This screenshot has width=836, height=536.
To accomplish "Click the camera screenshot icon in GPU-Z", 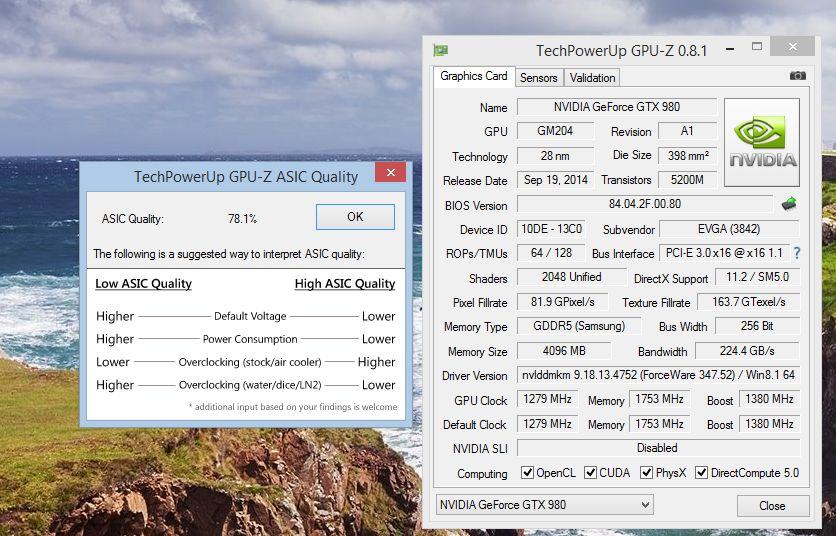I will (x=798, y=76).
